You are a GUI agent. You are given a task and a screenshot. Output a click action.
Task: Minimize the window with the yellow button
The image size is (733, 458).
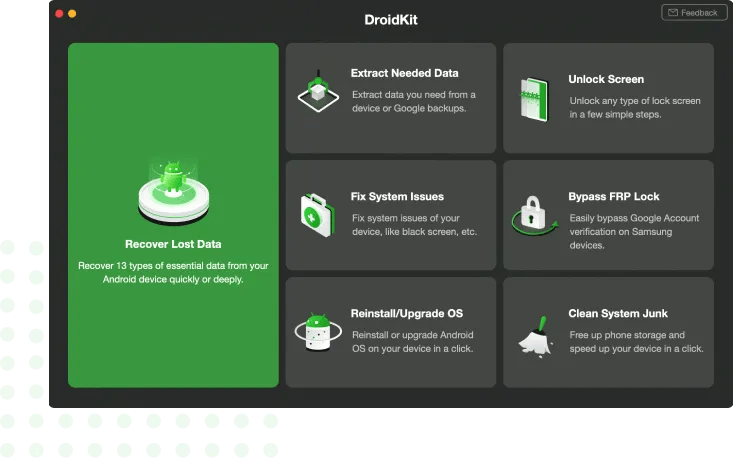tap(72, 14)
